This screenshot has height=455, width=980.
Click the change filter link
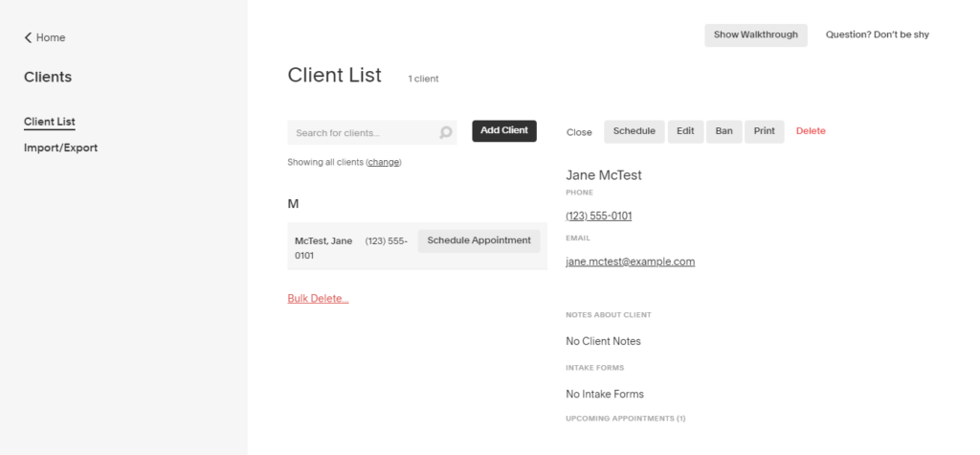[384, 162]
